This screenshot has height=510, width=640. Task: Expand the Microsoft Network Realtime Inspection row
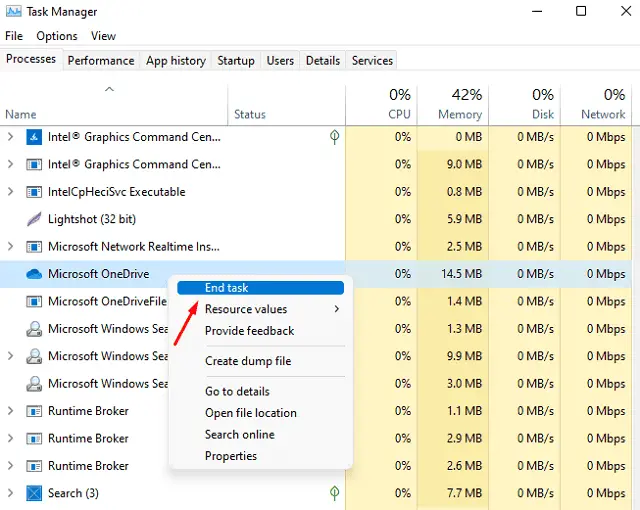(x=11, y=247)
